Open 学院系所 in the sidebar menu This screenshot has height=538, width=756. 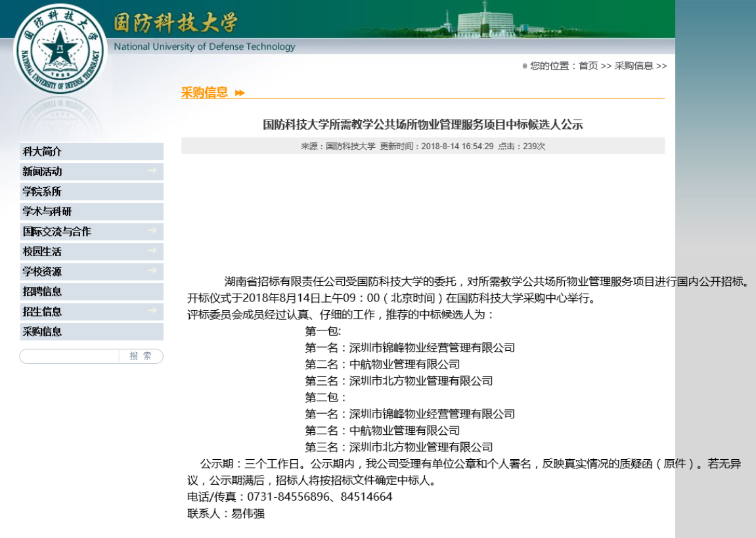42,192
